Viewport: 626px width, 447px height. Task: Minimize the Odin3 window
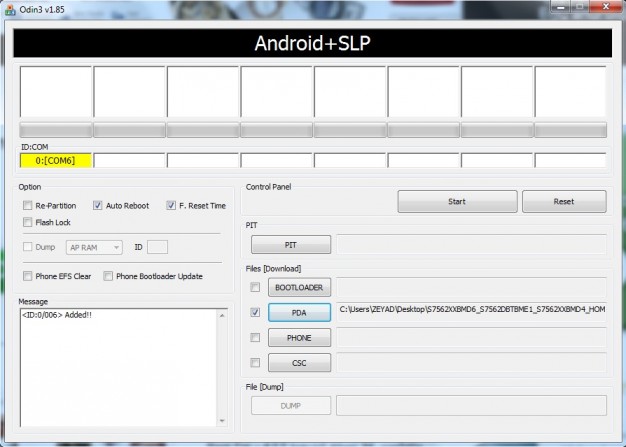pos(561,6)
